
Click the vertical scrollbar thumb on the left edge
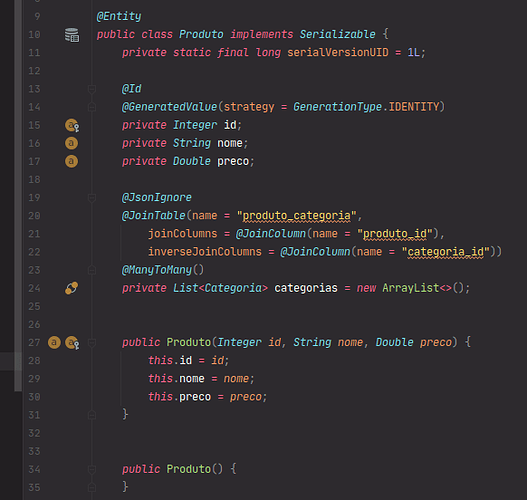pyautogui.click(x=18, y=196)
